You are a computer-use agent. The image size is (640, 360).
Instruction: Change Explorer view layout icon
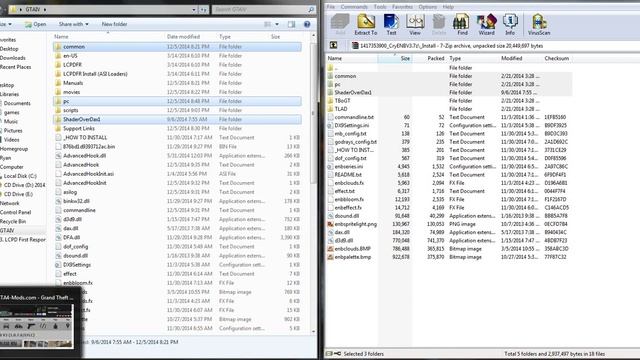click(267, 24)
